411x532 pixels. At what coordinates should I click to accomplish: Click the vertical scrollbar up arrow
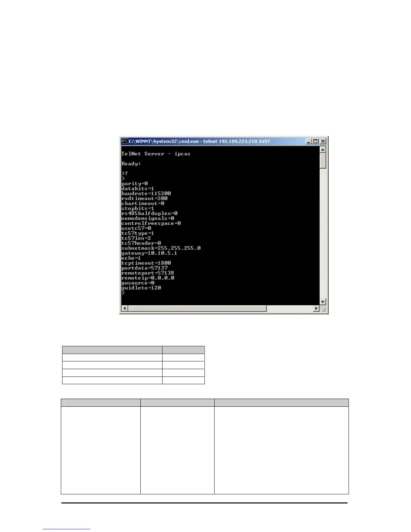tap(323, 150)
